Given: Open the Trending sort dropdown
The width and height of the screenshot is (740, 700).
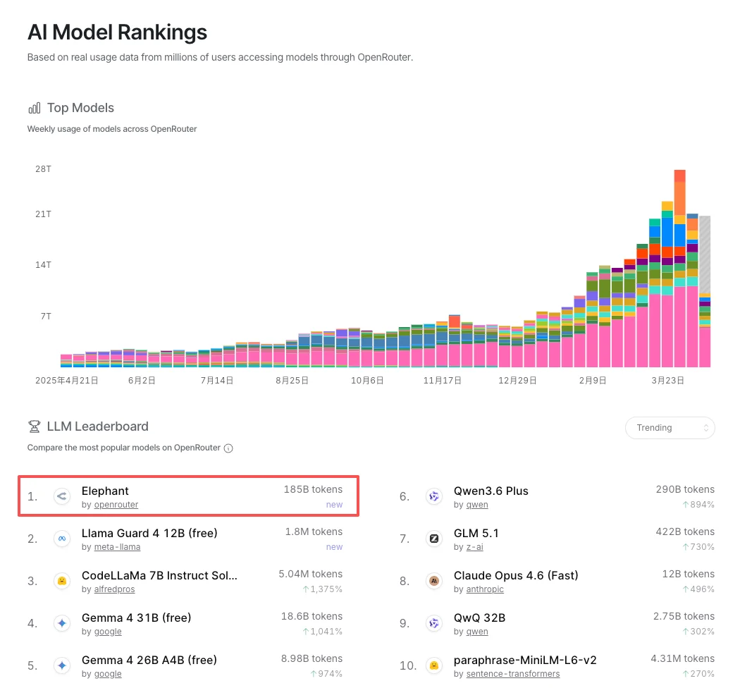Looking at the screenshot, I should tap(670, 428).
